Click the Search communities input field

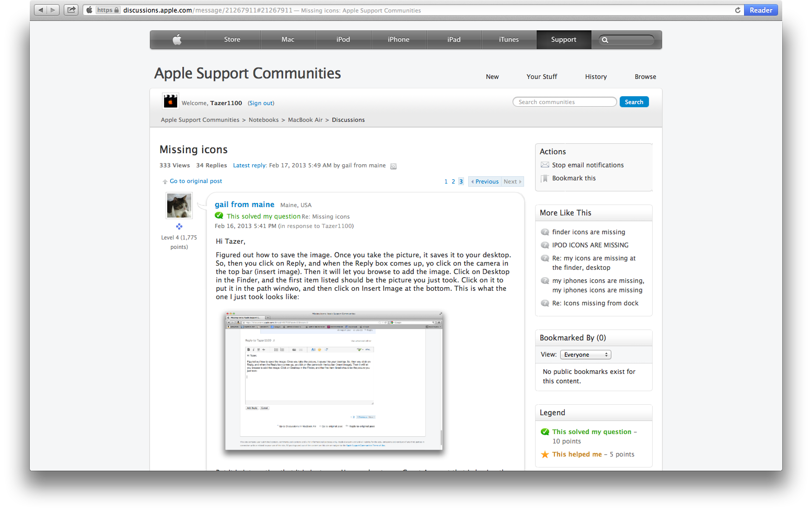[565, 102]
